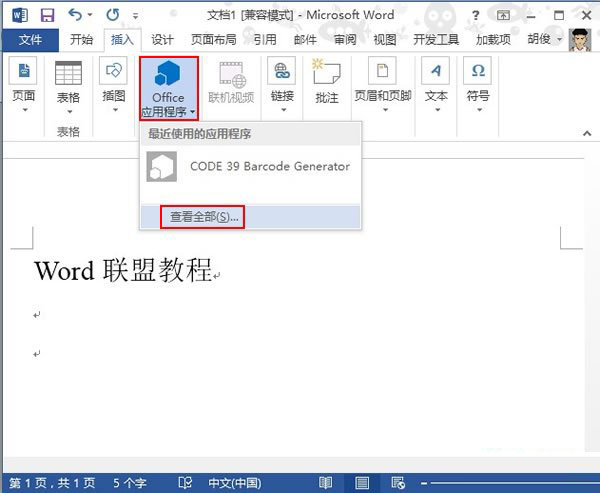
Task: Select the 插入 ribbon tab
Action: coord(122,39)
